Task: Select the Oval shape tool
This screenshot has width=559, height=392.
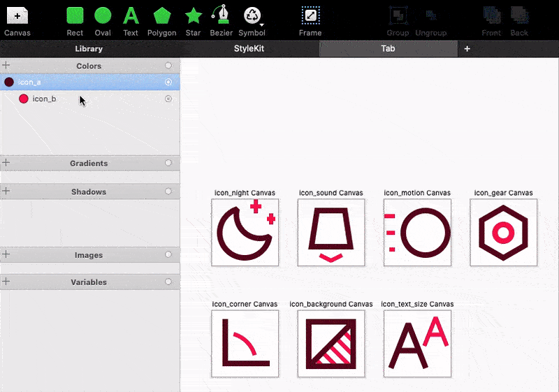Action: pyautogui.click(x=103, y=15)
